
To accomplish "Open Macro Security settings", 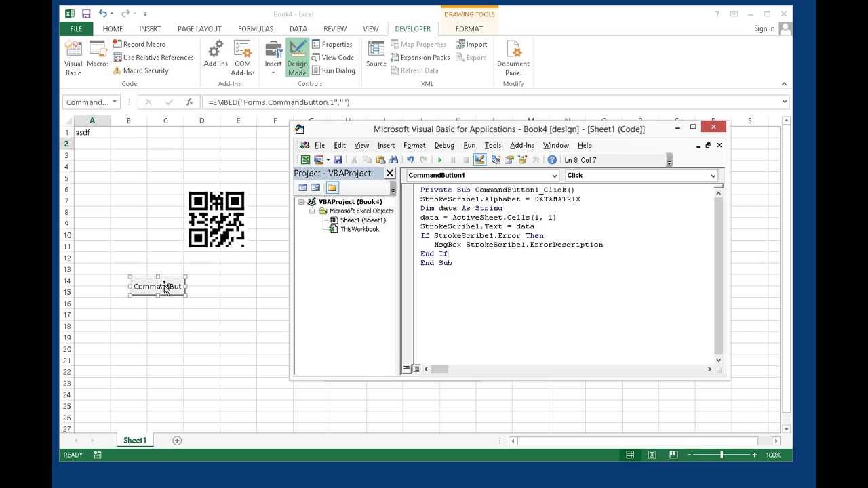I will pyautogui.click(x=140, y=70).
